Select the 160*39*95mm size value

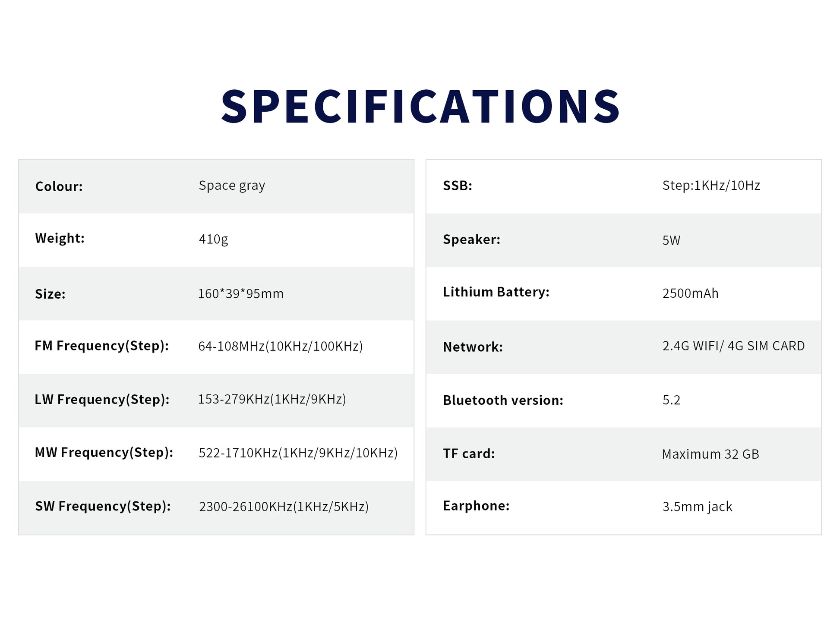(x=240, y=294)
